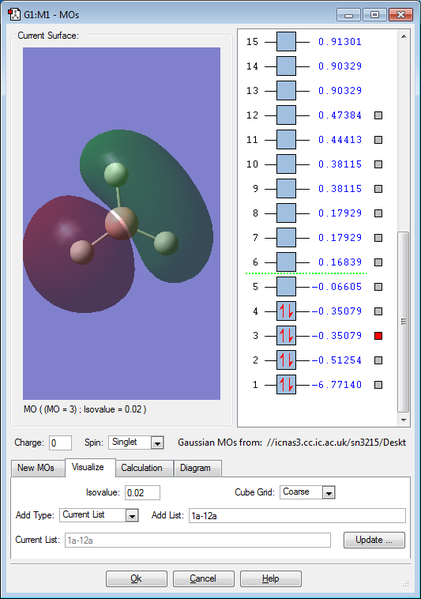Open the Spin Singlet dropdown

(x=157, y=443)
